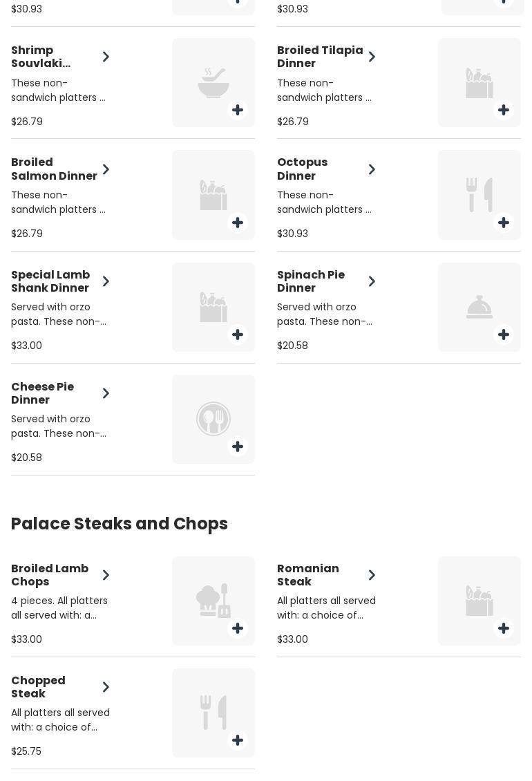Open the Broiled Salmon Dinner title link

[x=54, y=169]
